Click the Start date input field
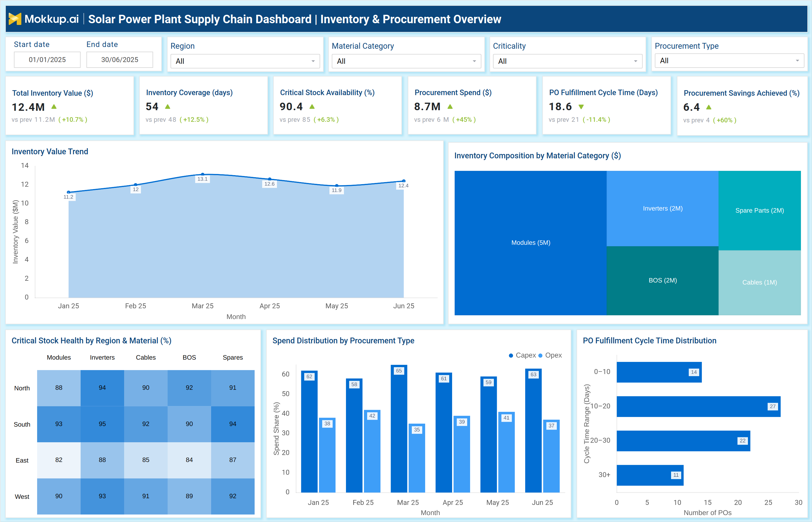 [x=47, y=60]
